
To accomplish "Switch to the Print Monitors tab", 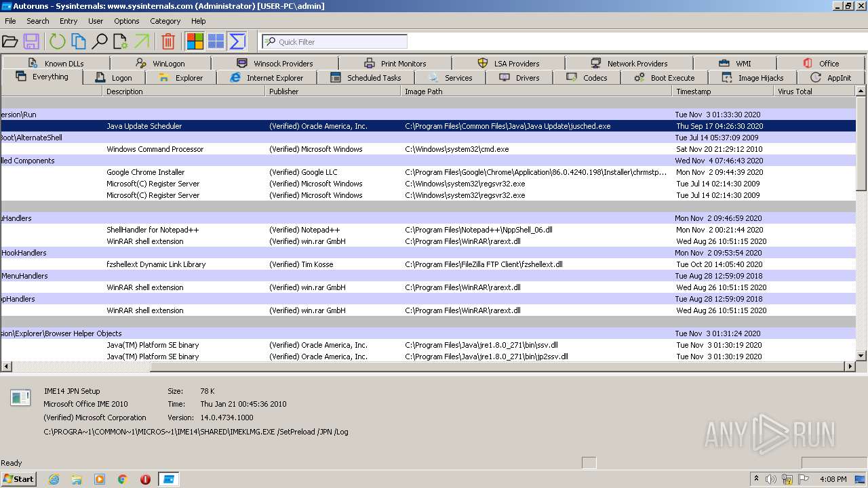I will tap(395, 63).
